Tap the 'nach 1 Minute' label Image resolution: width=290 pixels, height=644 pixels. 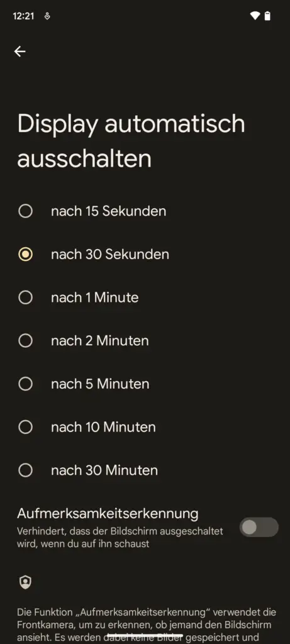pos(94,297)
